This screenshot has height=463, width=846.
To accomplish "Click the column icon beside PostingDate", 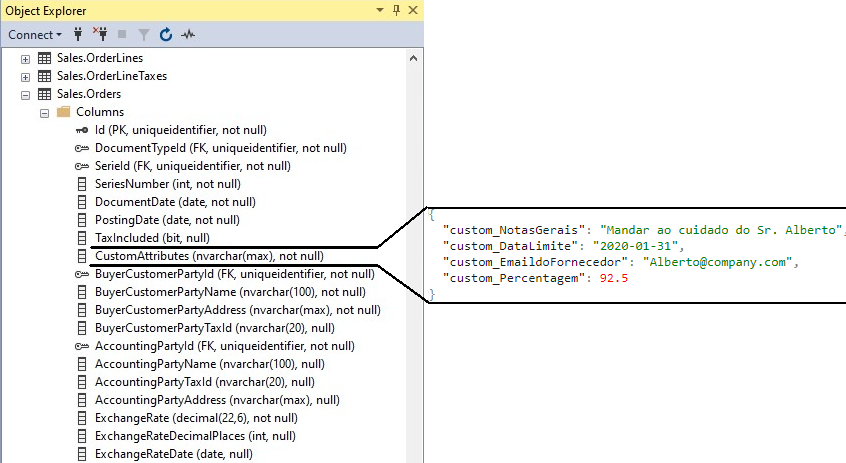I will click(x=82, y=220).
